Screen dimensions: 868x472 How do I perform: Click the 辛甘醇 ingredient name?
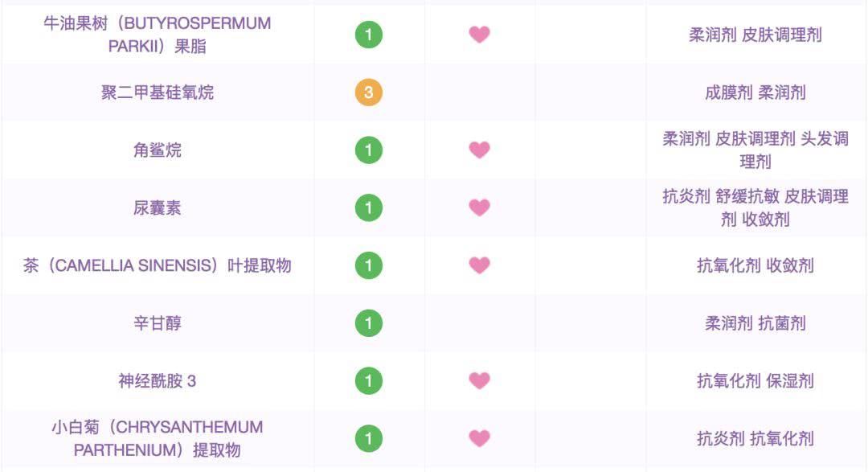click(x=158, y=323)
